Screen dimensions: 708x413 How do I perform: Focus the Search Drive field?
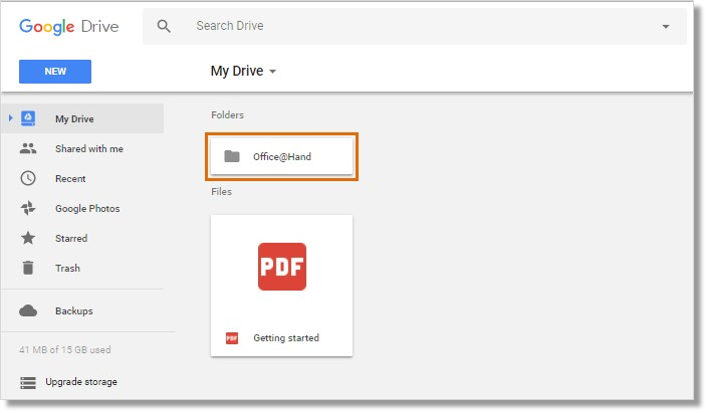415,26
